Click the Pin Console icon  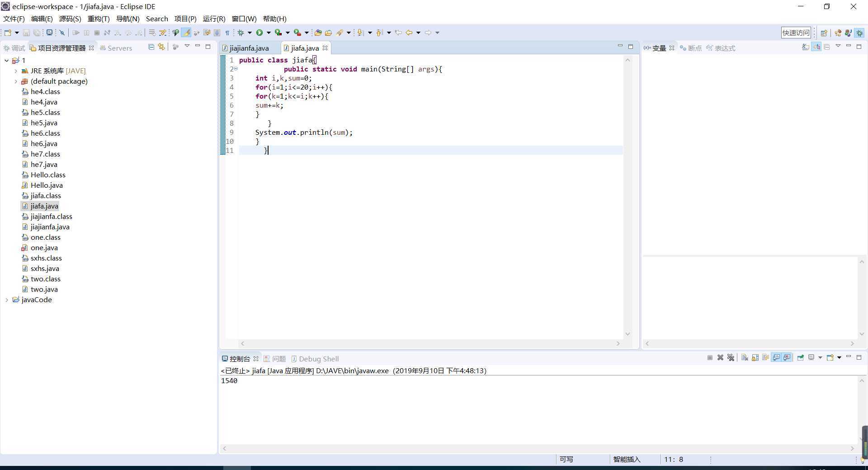click(800, 357)
